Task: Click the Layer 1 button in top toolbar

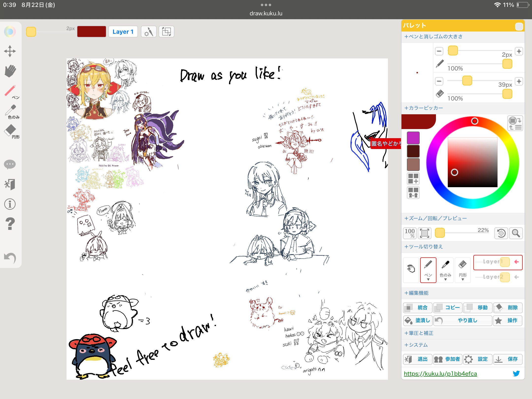Action: tap(123, 32)
